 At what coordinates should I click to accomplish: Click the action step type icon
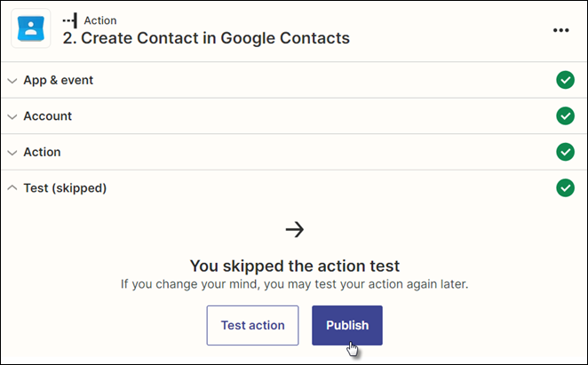click(70, 20)
